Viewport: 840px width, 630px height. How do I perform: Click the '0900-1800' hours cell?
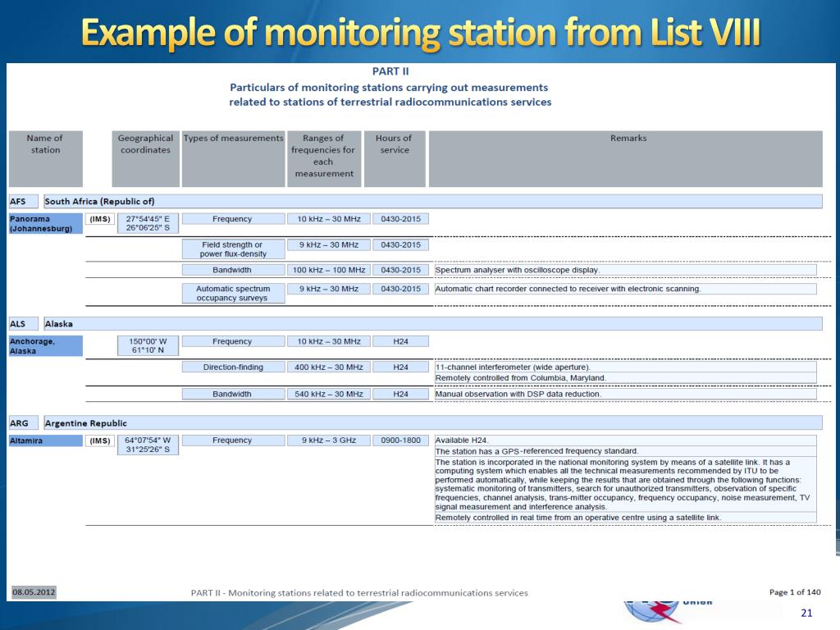[400, 441]
